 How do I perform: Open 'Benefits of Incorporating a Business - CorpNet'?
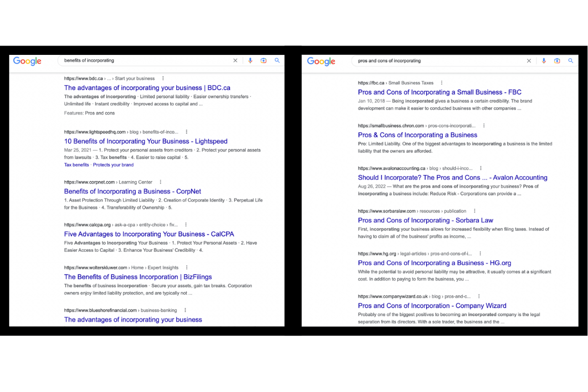pyautogui.click(x=132, y=192)
